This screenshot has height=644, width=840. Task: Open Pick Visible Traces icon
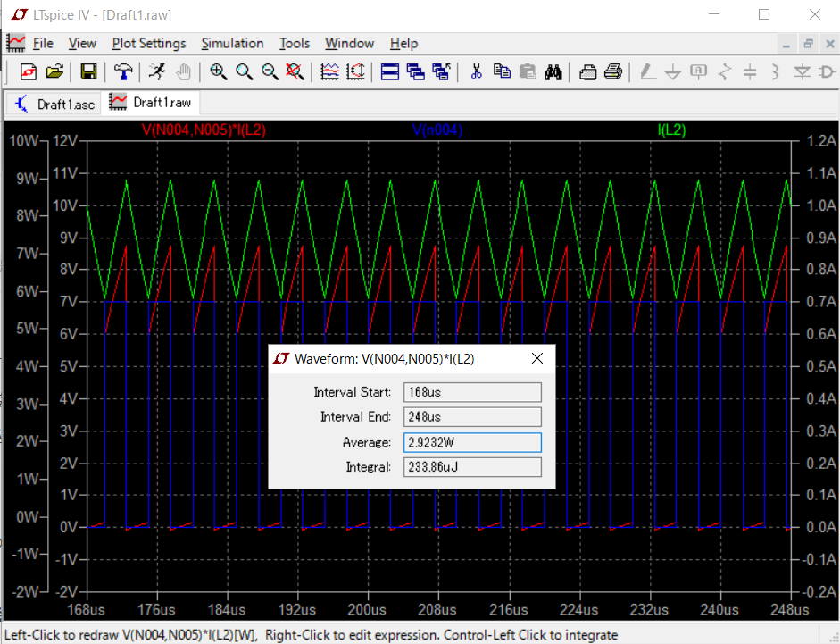(x=330, y=71)
